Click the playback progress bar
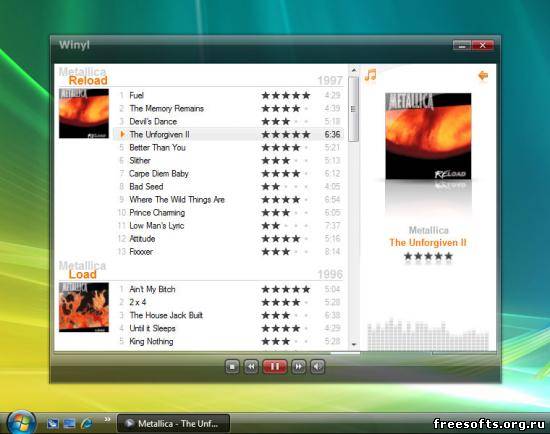550x434 pixels. point(275,353)
